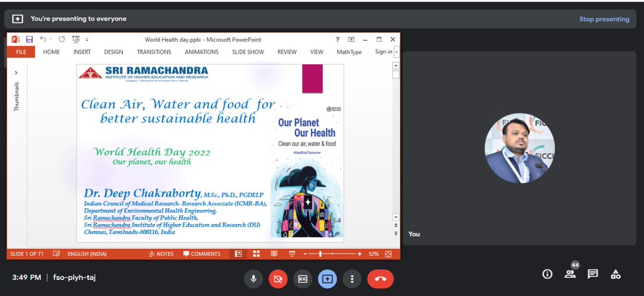
Task: Click the vertical scrollbar down arrow
Action: 396,217
